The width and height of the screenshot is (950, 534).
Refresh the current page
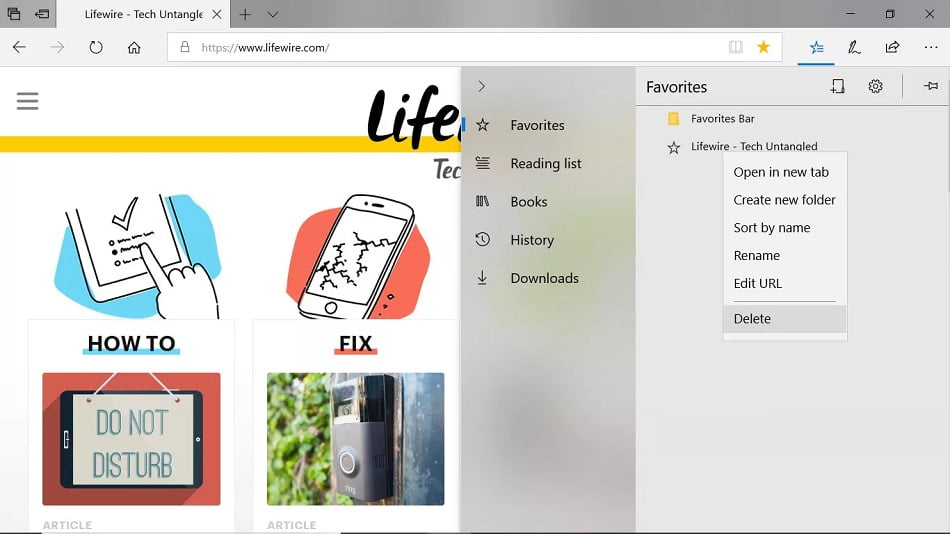point(96,47)
